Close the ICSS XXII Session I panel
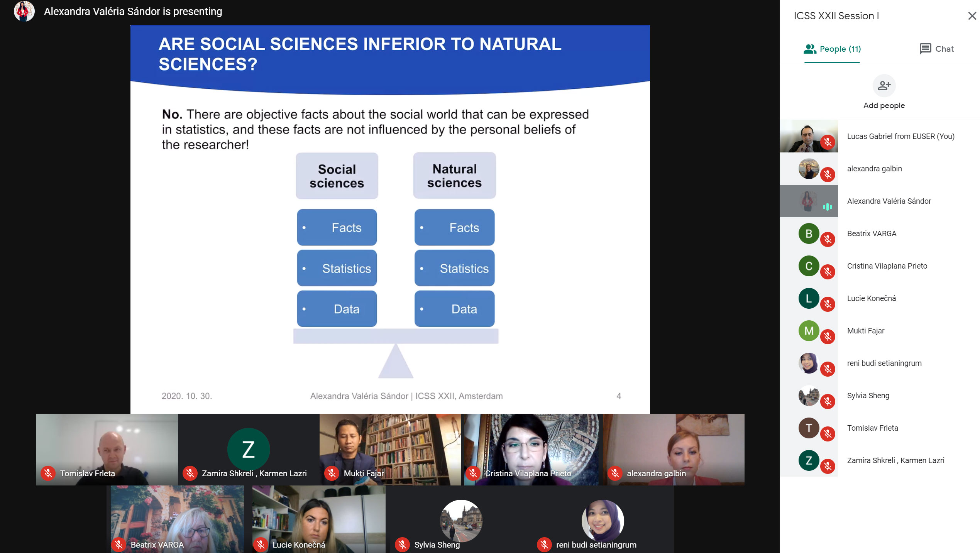This screenshot has width=980, height=553. tap(972, 16)
